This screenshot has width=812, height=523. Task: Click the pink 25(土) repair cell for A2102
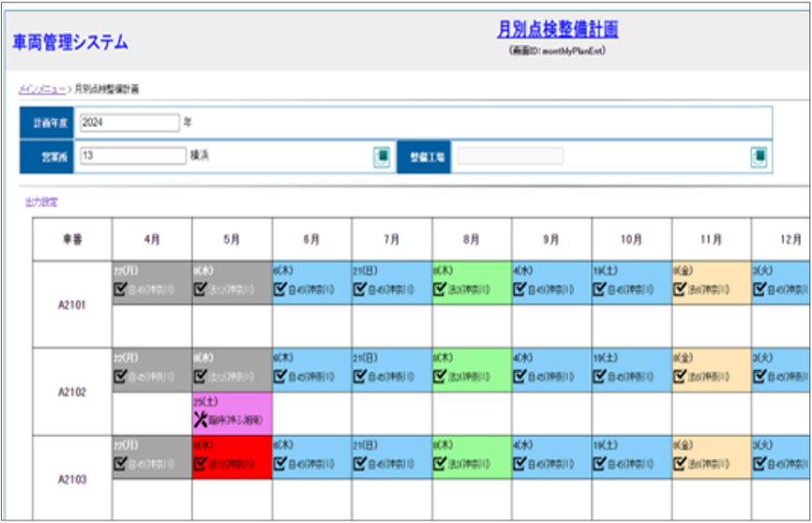click(x=232, y=413)
